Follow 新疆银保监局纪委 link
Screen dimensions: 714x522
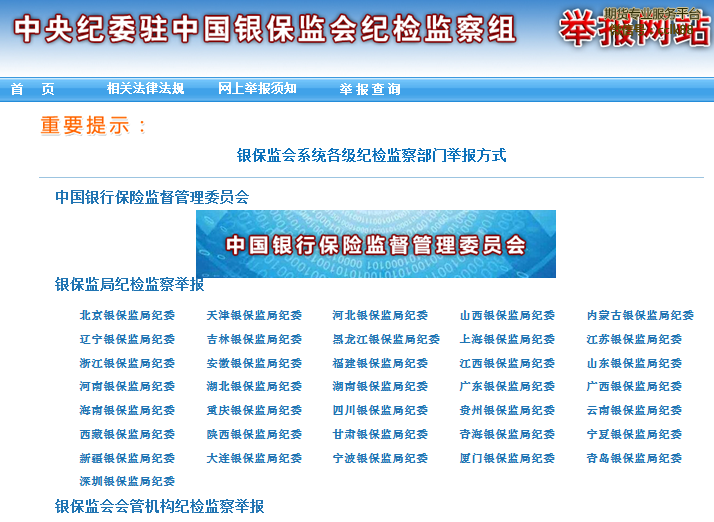[127, 458]
